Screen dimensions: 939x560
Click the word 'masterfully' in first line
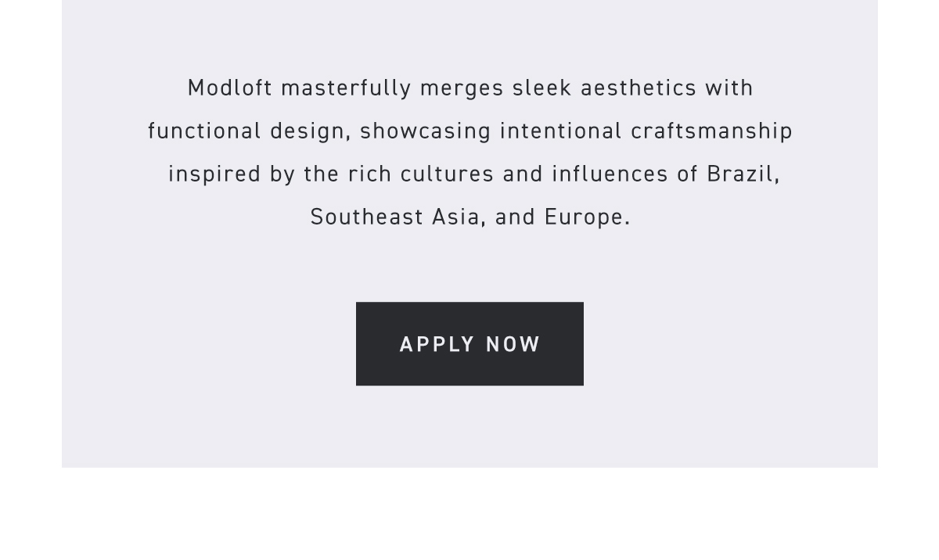[346, 88]
